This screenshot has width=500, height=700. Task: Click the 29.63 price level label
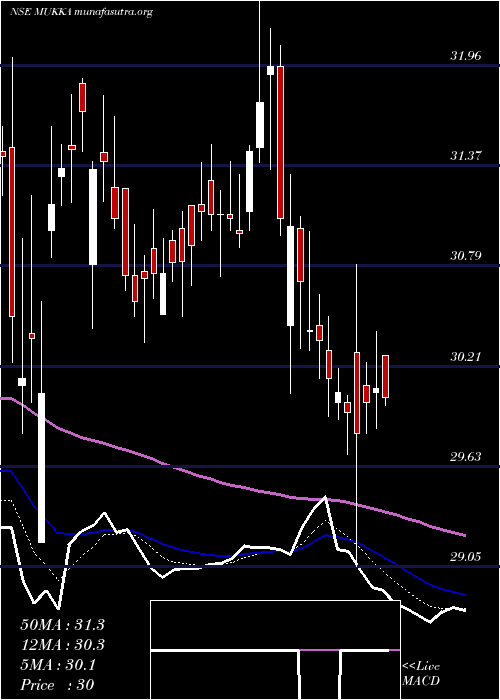click(x=466, y=457)
